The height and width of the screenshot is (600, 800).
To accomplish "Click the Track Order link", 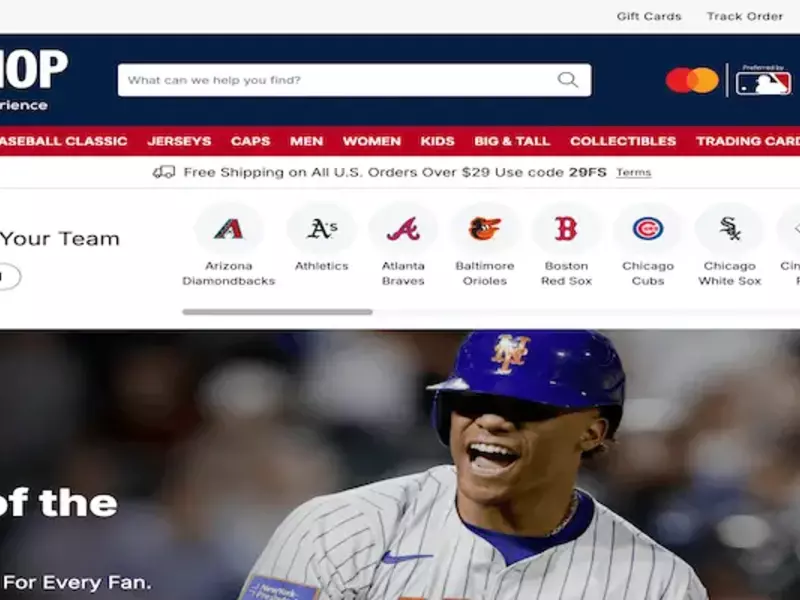I will pos(744,16).
